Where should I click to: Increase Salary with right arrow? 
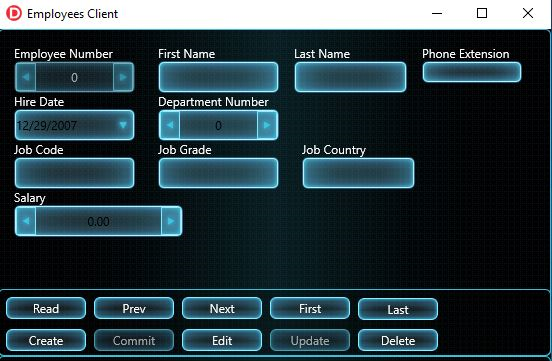click(x=171, y=221)
